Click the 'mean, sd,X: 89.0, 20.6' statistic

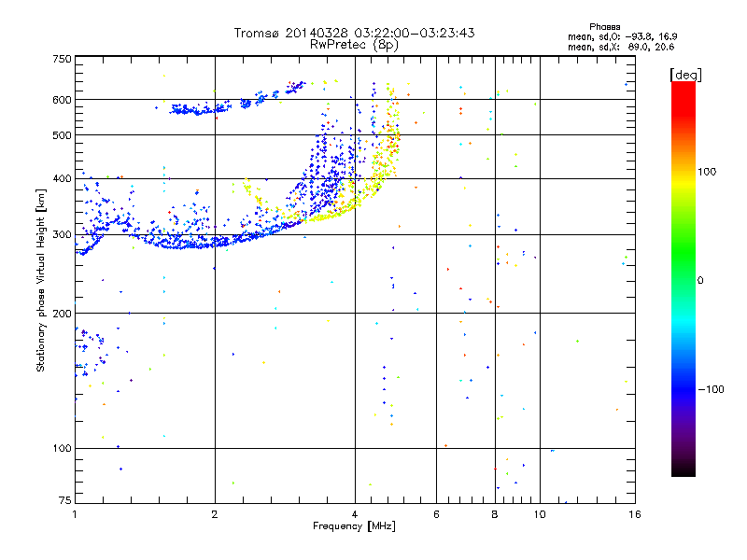click(621, 47)
